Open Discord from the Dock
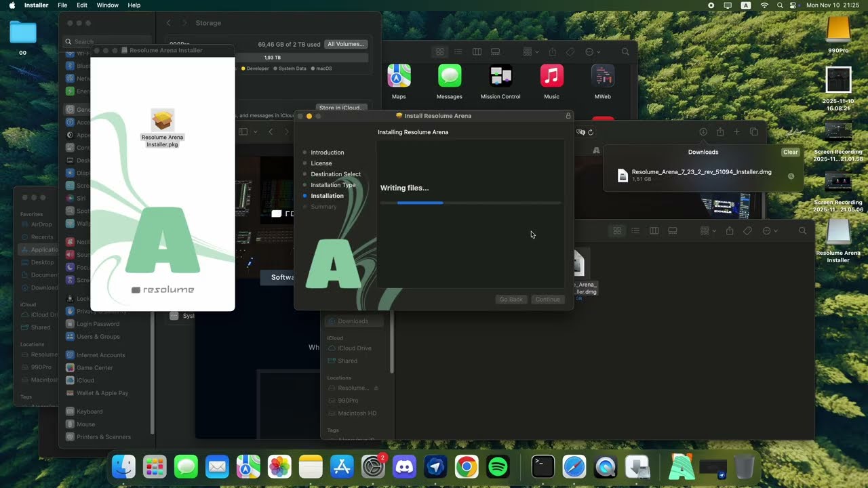 click(404, 466)
